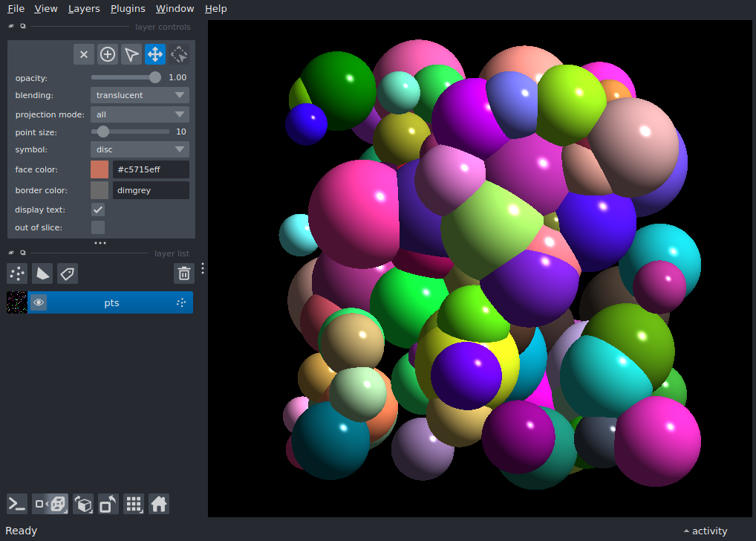The image size is (756, 541).
Task: Enable the out of slice checkbox
Action: tap(98, 227)
